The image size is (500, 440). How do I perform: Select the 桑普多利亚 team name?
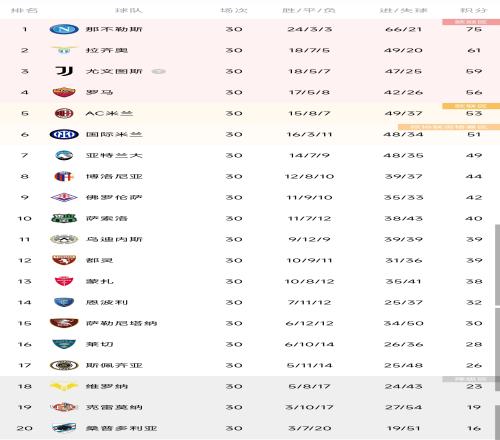[121, 428]
